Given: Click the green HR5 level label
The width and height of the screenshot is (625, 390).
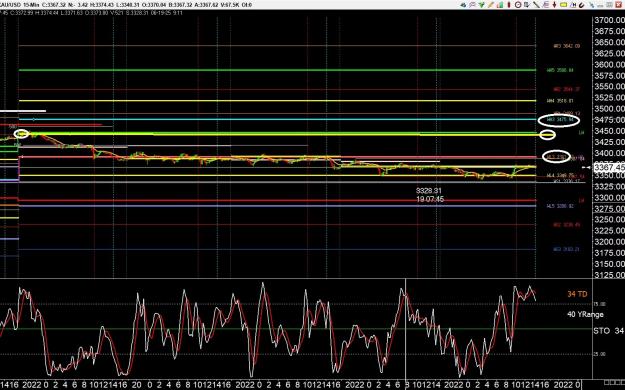Looking at the screenshot, I should (x=560, y=70).
